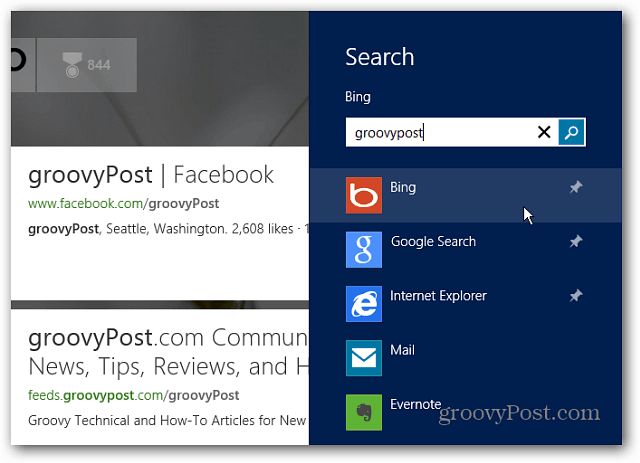Open the groovyPost.com Community result title
This screenshot has width=640, height=463.
coord(168,352)
